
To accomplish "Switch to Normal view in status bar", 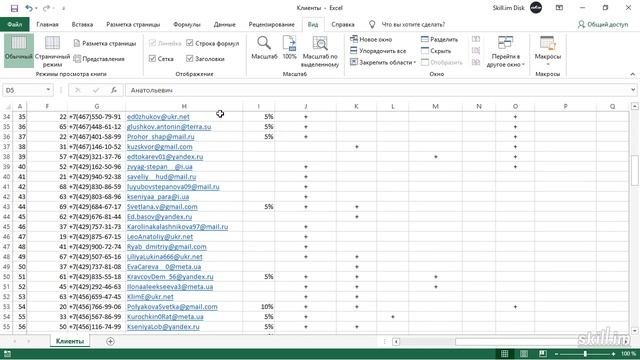I will pyautogui.click(x=504, y=353).
